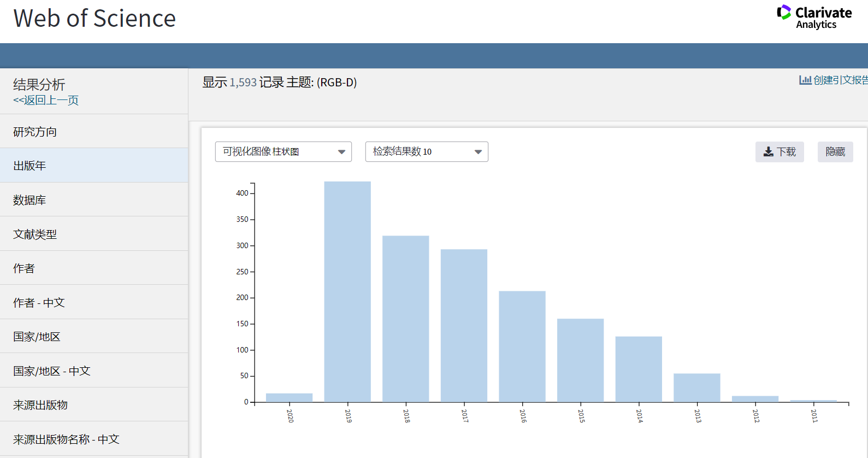Viewport: 868px width, 458px height.
Task: Click the Web of Science title
Action: [x=95, y=19]
